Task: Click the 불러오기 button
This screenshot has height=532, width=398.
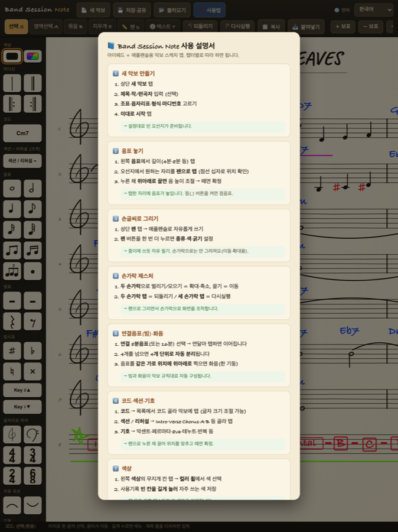Action: click(172, 10)
